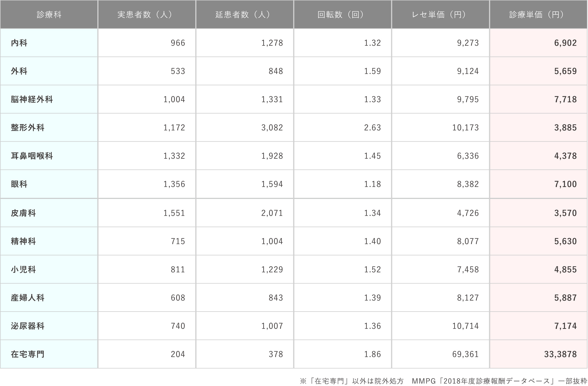
Task: Select the 在宅専門 row label
Action: pyautogui.click(x=27, y=354)
